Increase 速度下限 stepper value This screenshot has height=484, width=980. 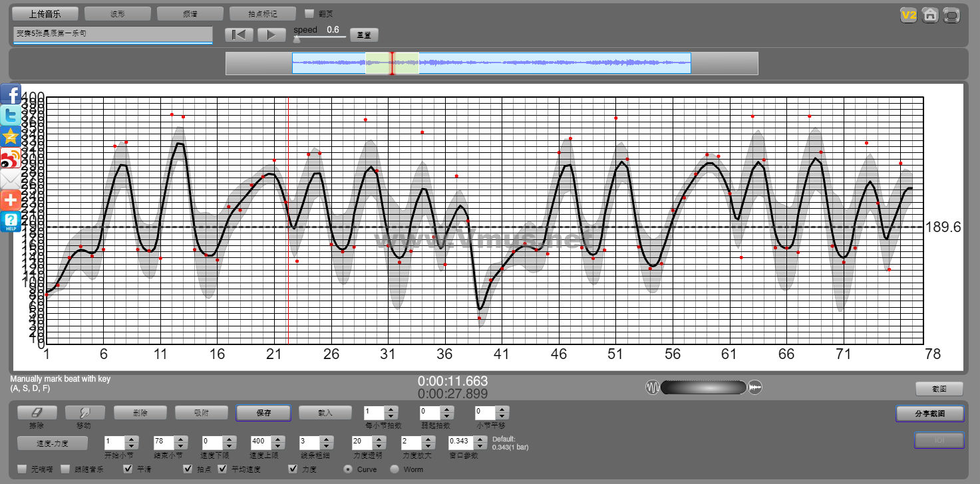pos(229,439)
